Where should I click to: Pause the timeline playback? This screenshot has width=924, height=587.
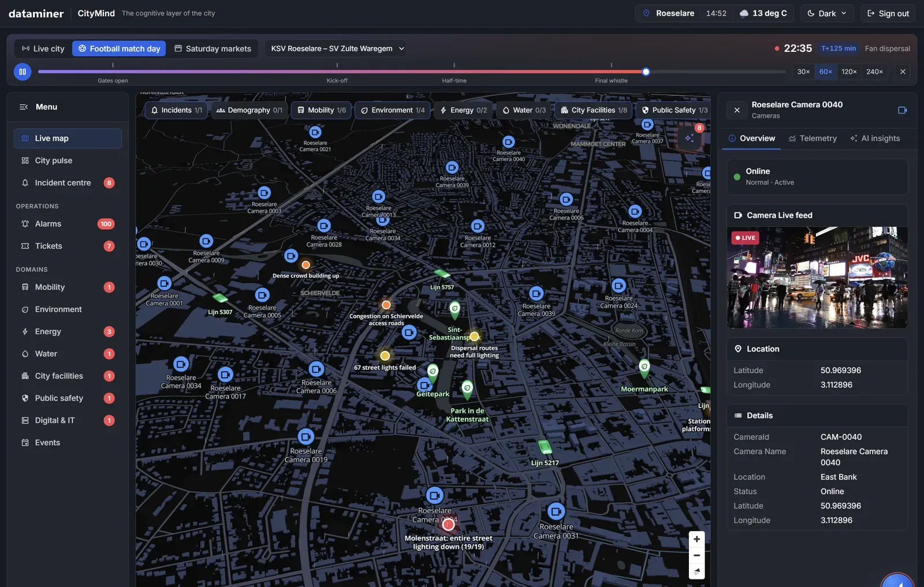[22, 72]
